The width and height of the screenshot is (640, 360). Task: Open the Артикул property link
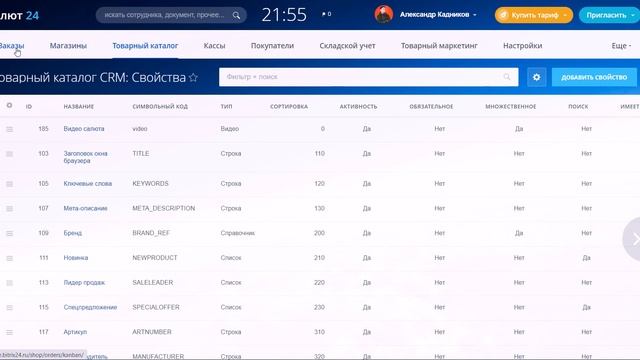pos(75,332)
